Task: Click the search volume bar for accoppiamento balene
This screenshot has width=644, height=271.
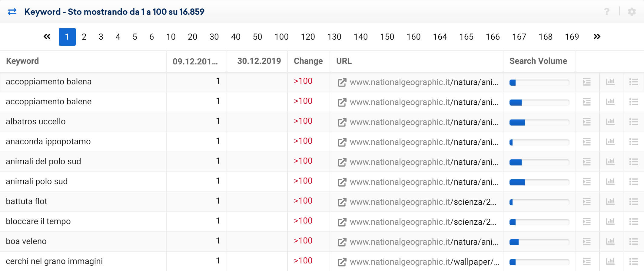Action: pyautogui.click(x=539, y=103)
